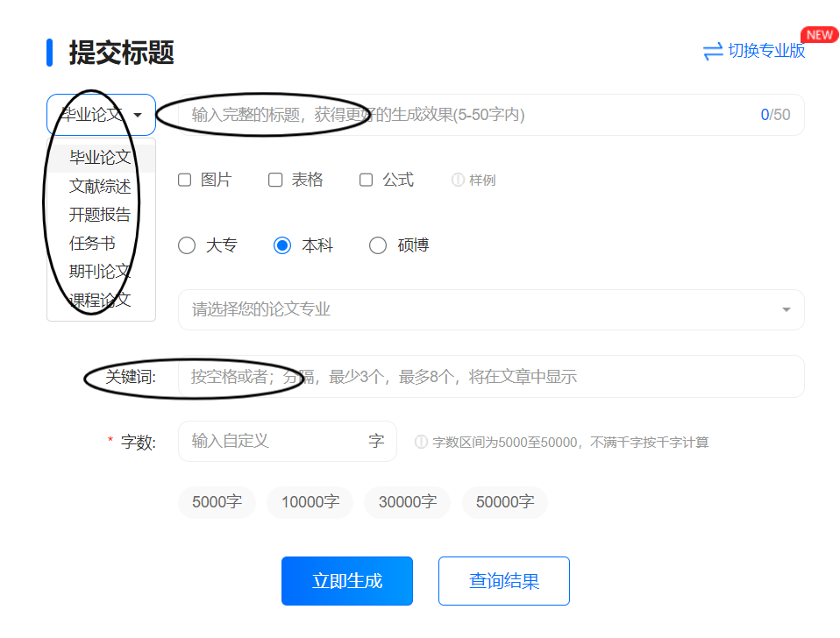Pick the 10000字 preset

click(x=310, y=502)
